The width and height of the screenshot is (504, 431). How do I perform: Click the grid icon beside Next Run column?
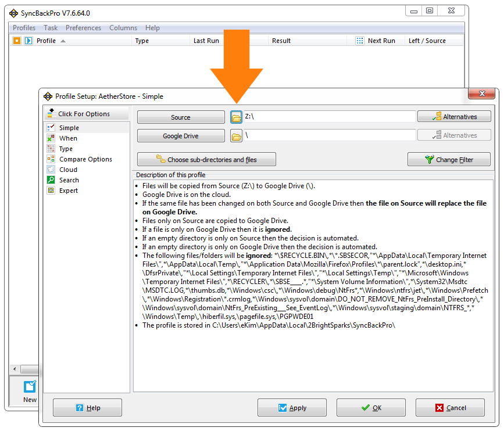click(x=360, y=41)
